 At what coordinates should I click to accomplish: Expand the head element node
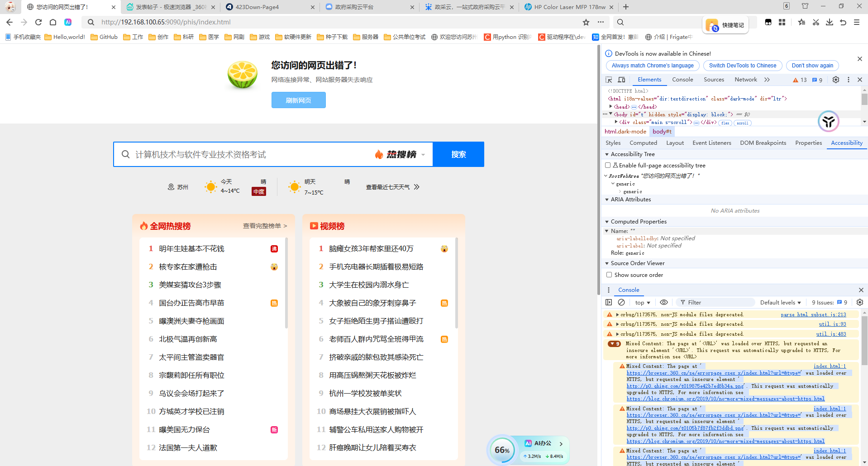tap(611, 107)
